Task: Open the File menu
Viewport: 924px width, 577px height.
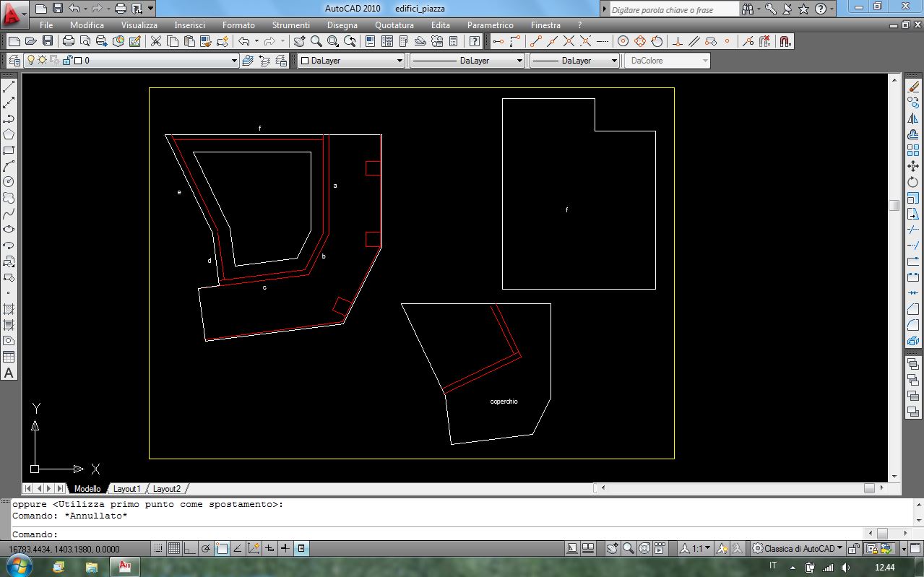Action: [x=46, y=25]
